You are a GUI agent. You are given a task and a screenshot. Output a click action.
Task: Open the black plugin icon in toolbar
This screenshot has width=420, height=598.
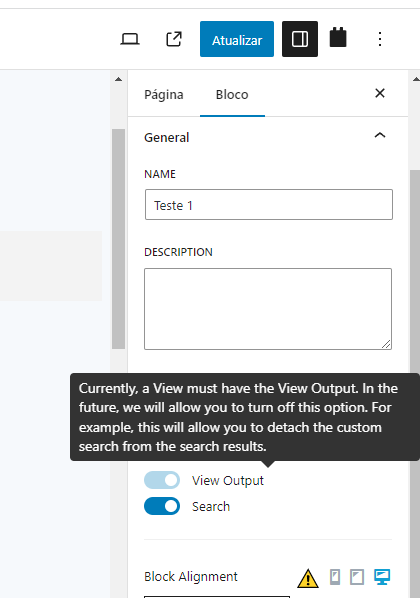[x=338, y=38]
